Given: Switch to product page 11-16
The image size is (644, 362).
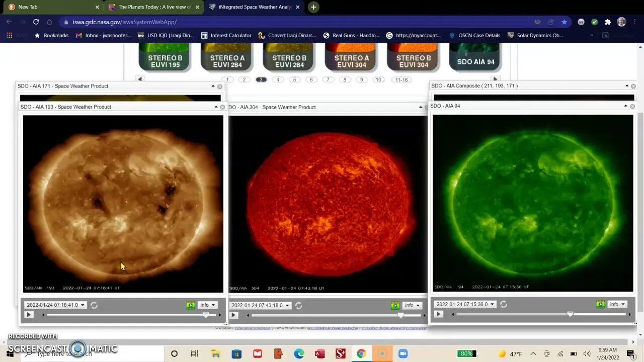Looking at the screenshot, I should click(x=401, y=80).
